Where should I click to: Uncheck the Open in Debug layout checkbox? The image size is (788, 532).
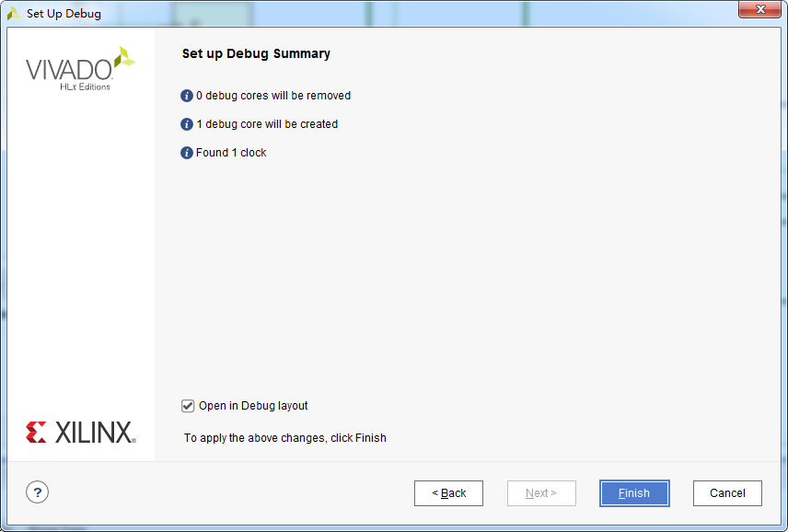(188, 406)
